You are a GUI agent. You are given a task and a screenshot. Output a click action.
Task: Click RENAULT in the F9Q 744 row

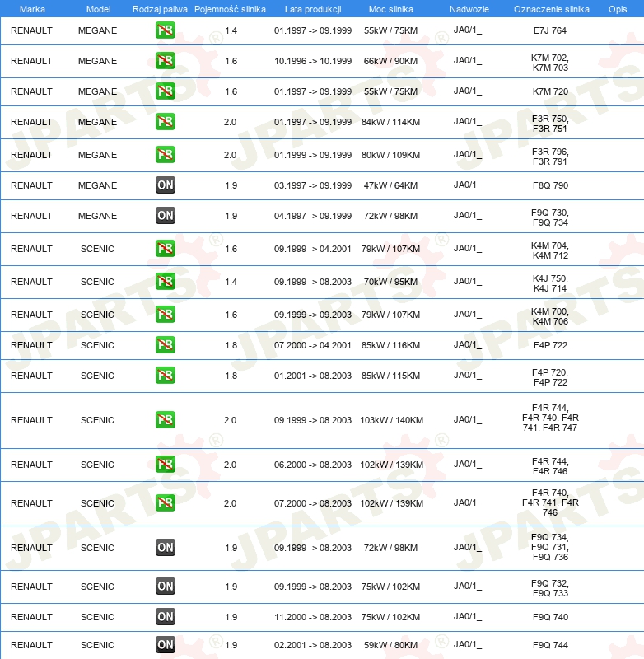coord(31,645)
